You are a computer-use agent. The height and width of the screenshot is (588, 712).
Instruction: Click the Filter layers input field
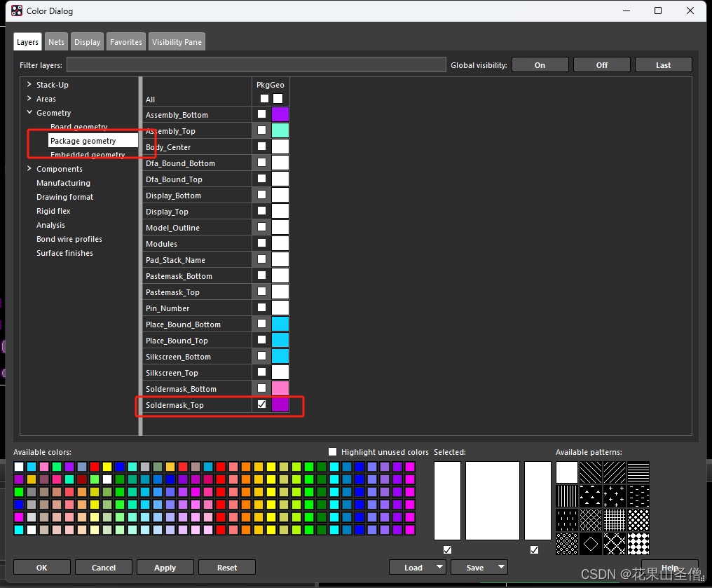256,64
